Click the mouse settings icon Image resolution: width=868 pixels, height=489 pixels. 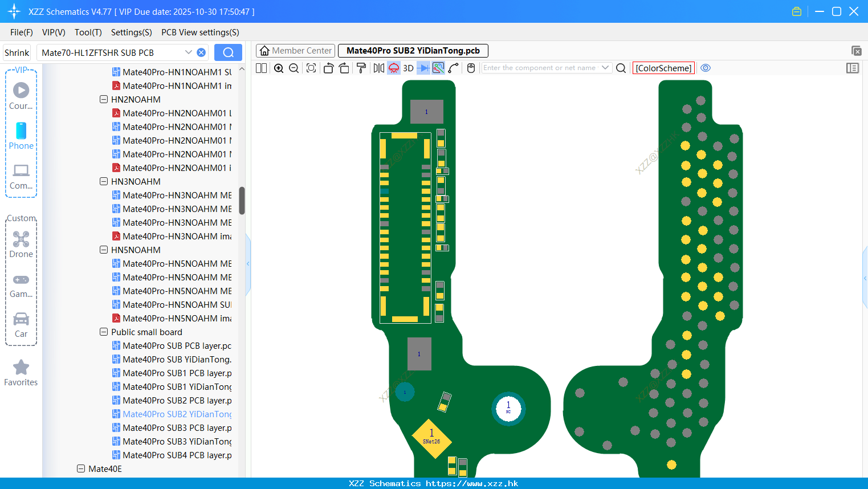(471, 68)
